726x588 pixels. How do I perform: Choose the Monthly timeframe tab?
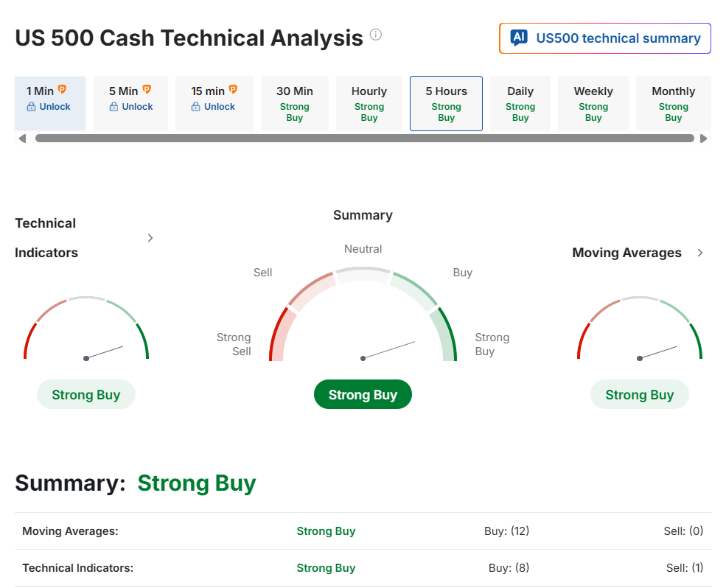[x=673, y=104]
